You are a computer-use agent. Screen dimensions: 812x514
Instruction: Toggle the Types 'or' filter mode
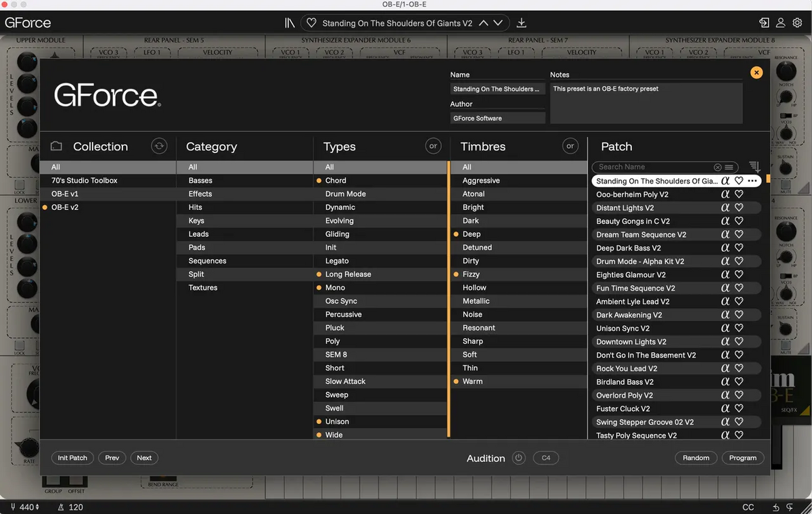click(x=433, y=146)
